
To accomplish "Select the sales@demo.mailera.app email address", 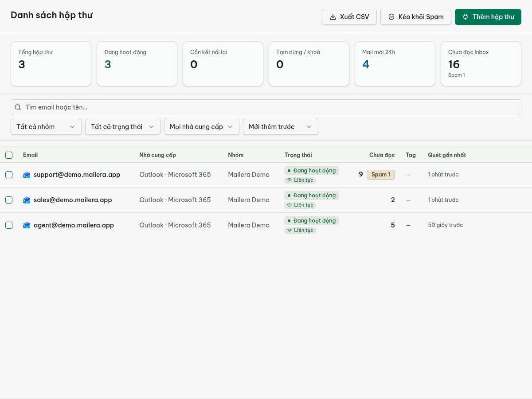I will [x=73, y=200].
